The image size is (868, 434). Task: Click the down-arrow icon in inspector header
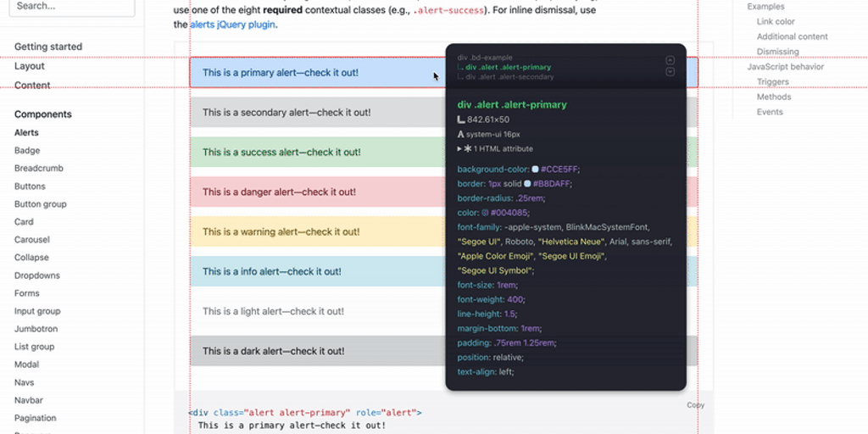pyautogui.click(x=670, y=72)
